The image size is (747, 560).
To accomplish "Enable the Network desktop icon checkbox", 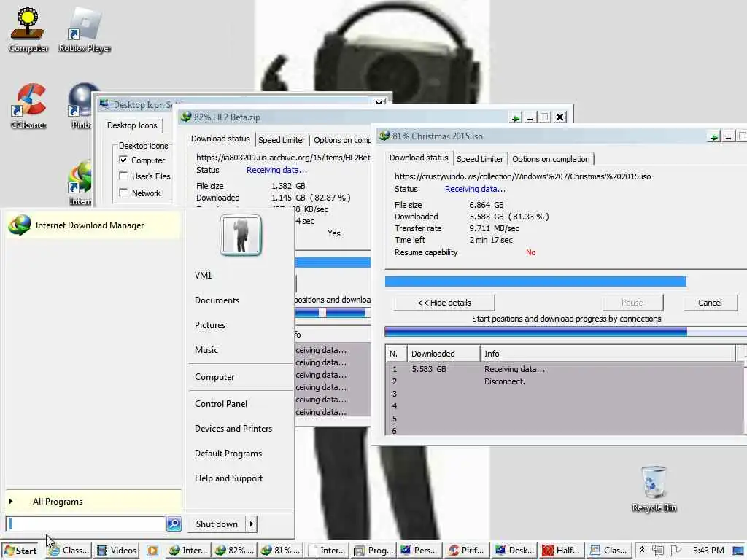I will coord(123,192).
